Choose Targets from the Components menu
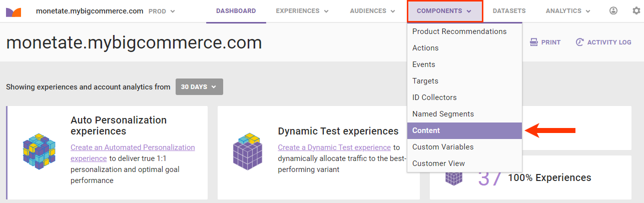This screenshot has height=203, width=644. pyautogui.click(x=465, y=81)
